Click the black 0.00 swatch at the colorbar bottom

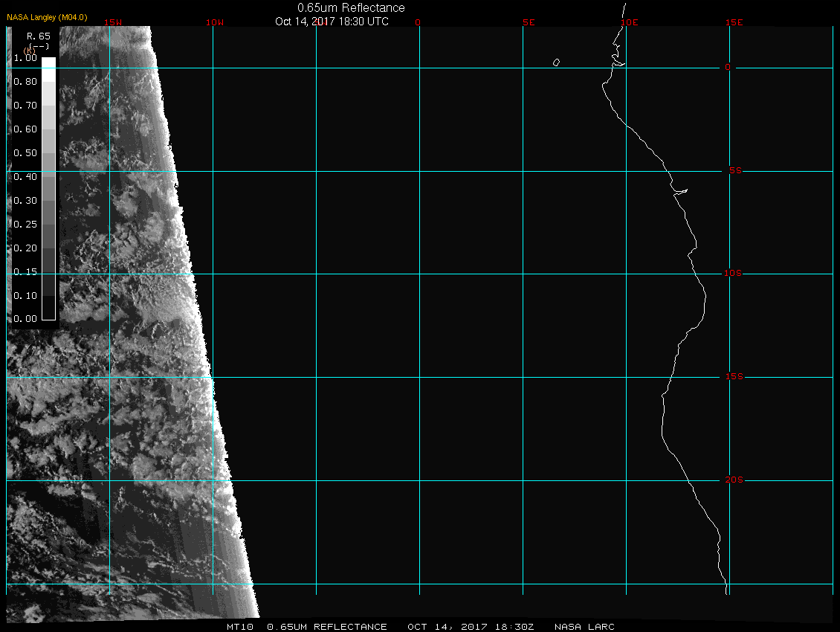48,314
